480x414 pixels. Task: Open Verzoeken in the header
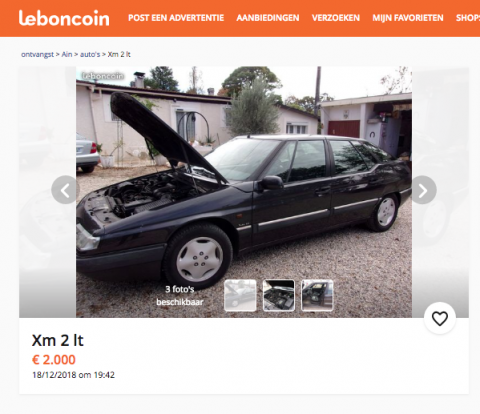point(336,18)
